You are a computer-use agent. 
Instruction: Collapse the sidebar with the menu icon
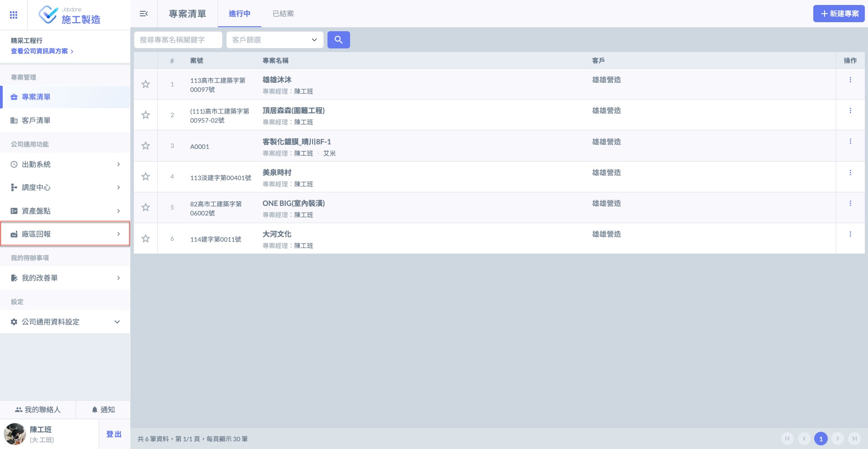click(x=144, y=14)
